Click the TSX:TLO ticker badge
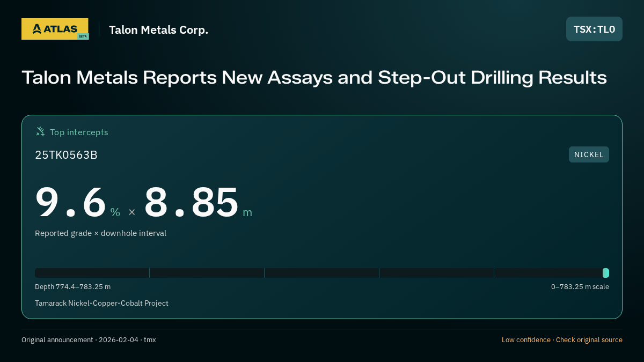644x362 pixels. [x=594, y=29]
